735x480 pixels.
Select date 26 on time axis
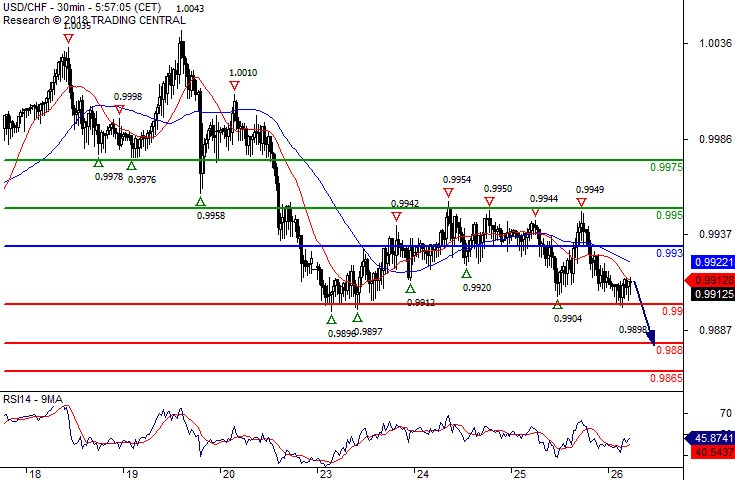pyautogui.click(x=617, y=474)
